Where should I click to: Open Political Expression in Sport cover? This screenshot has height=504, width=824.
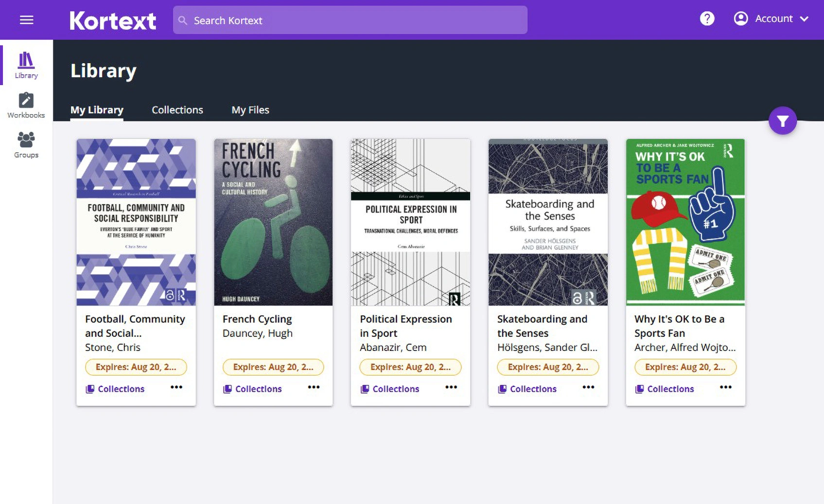click(x=410, y=222)
